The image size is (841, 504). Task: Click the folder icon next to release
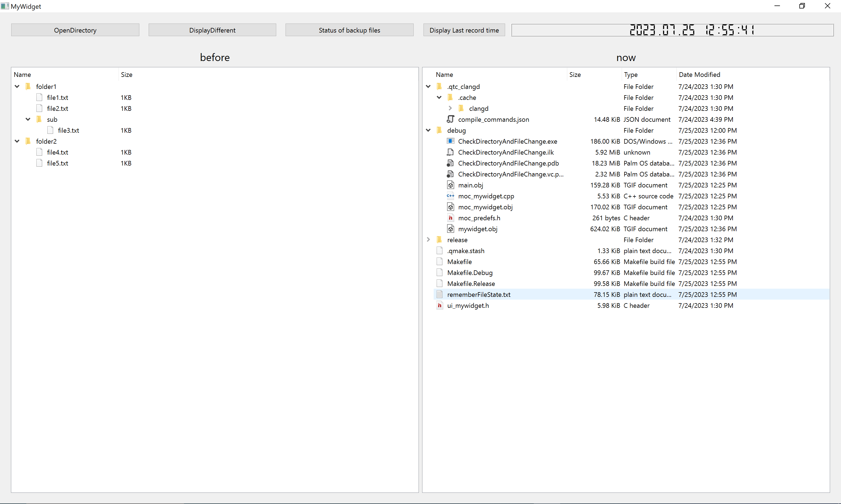439,240
